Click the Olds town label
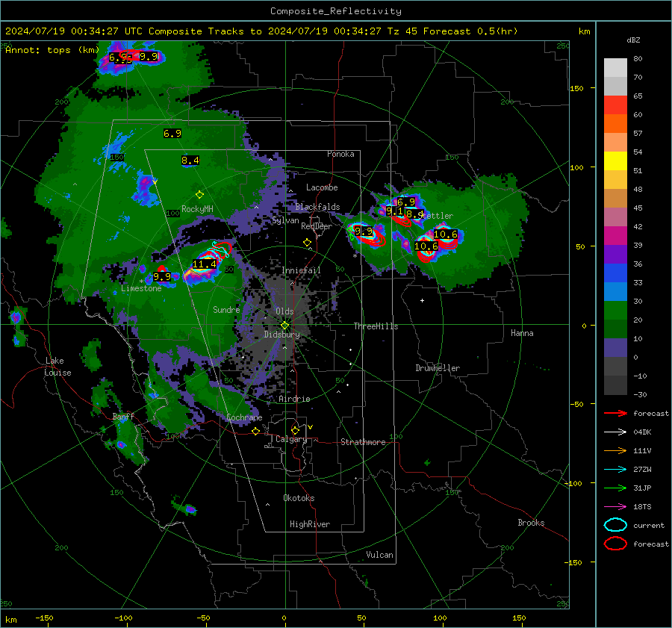This screenshot has height=628, width=672. 284,311
